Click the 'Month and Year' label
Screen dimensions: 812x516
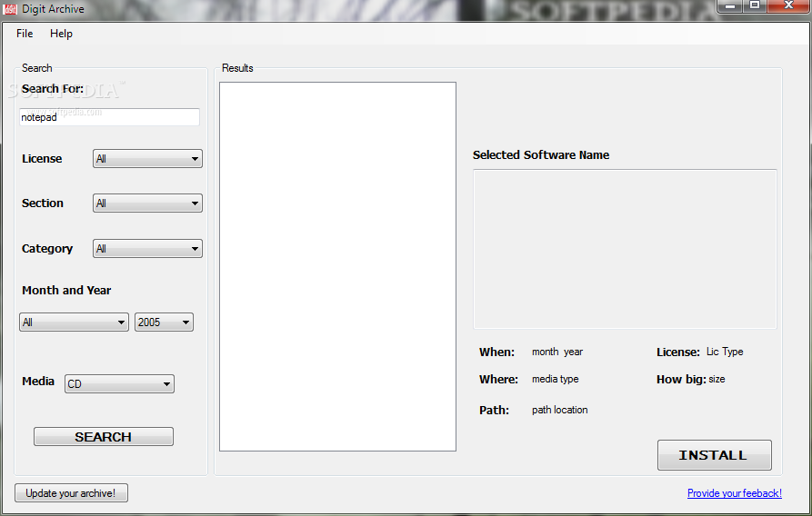coord(66,291)
